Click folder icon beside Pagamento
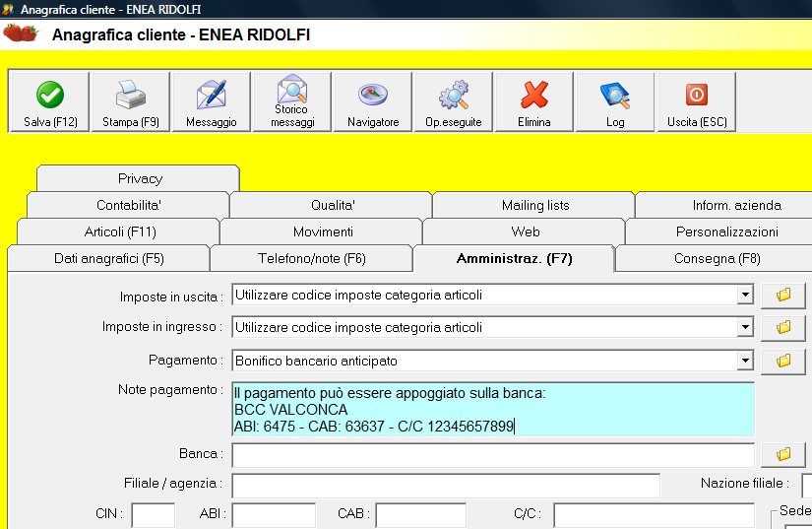812x529 pixels. (x=783, y=362)
